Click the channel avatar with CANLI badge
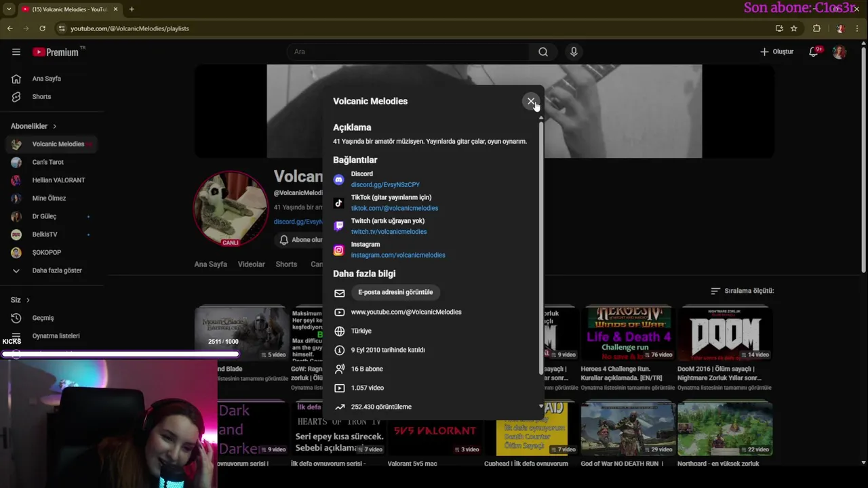This screenshot has width=868, height=488. pyautogui.click(x=231, y=209)
